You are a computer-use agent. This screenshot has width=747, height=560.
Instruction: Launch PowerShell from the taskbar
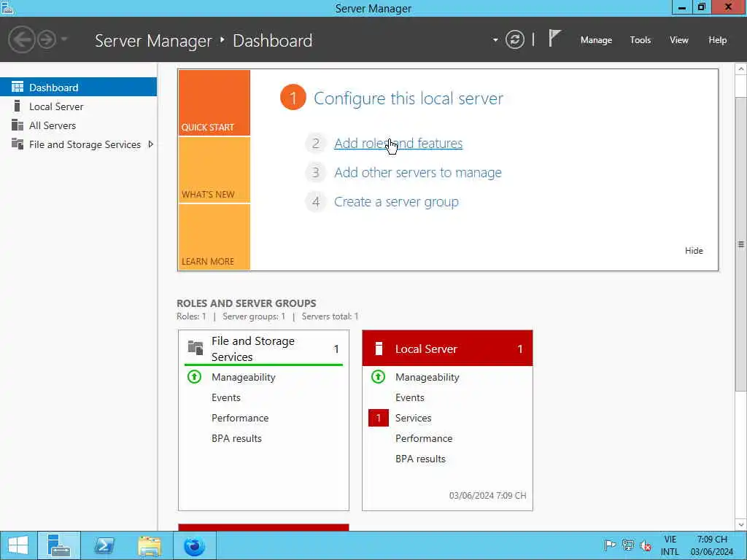pos(104,545)
